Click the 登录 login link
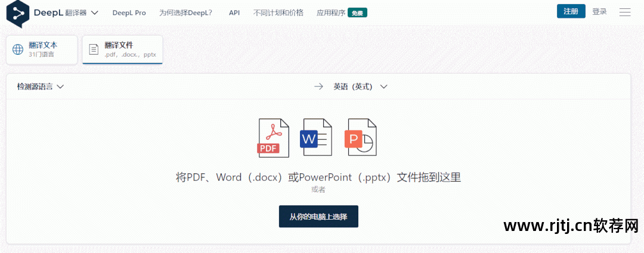The width and height of the screenshot is (644, 253). (599, 11)
